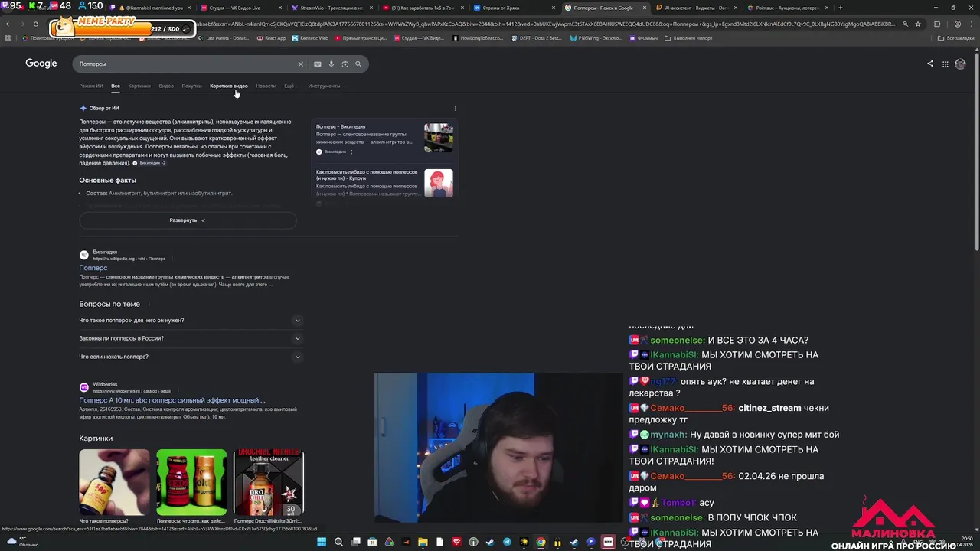Open the on-screen keyboard icon in search bar

pyautogui.click(x=318, y=64)
